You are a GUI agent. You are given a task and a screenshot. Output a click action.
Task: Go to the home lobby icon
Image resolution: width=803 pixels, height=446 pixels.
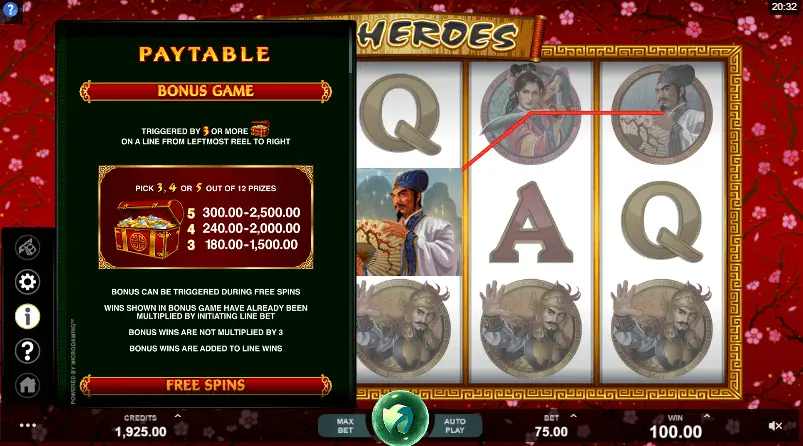click(27, 385)
